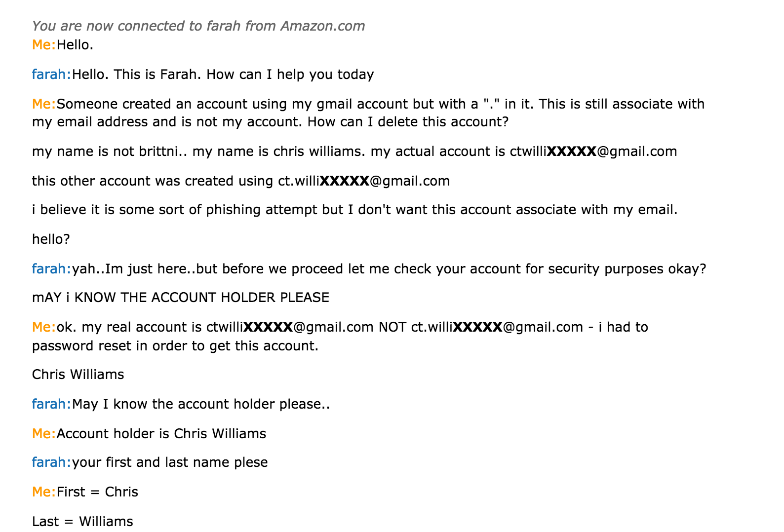This screenshot has height=532, width=784.
Task: Click the message starting 'Someone created an account'
Action: 368,113
